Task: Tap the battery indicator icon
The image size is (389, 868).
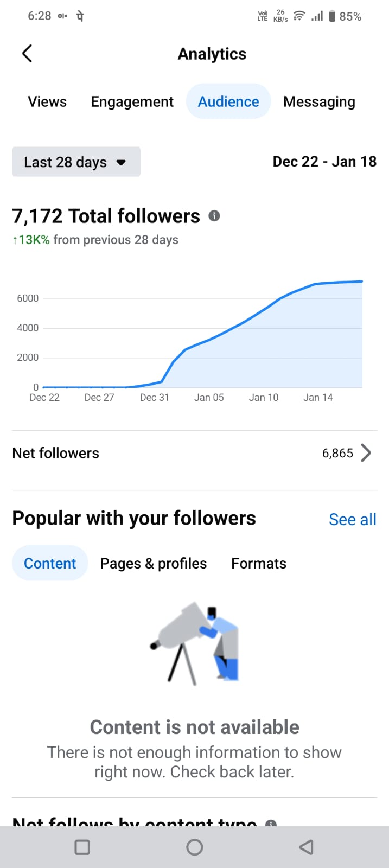Action: tap(332, 16)
